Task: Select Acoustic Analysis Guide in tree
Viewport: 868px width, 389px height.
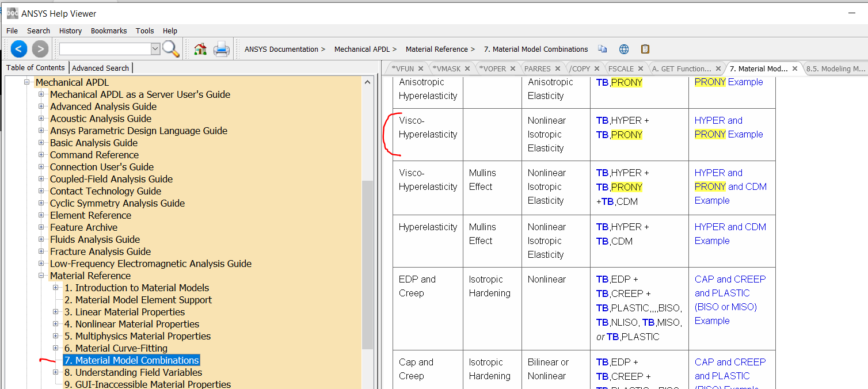Action: pos(101,119)
